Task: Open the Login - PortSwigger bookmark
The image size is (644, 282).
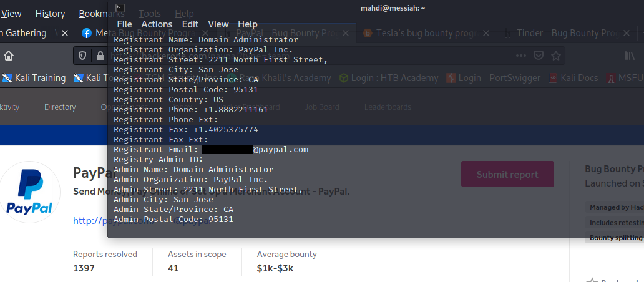Action: point(493,78)
